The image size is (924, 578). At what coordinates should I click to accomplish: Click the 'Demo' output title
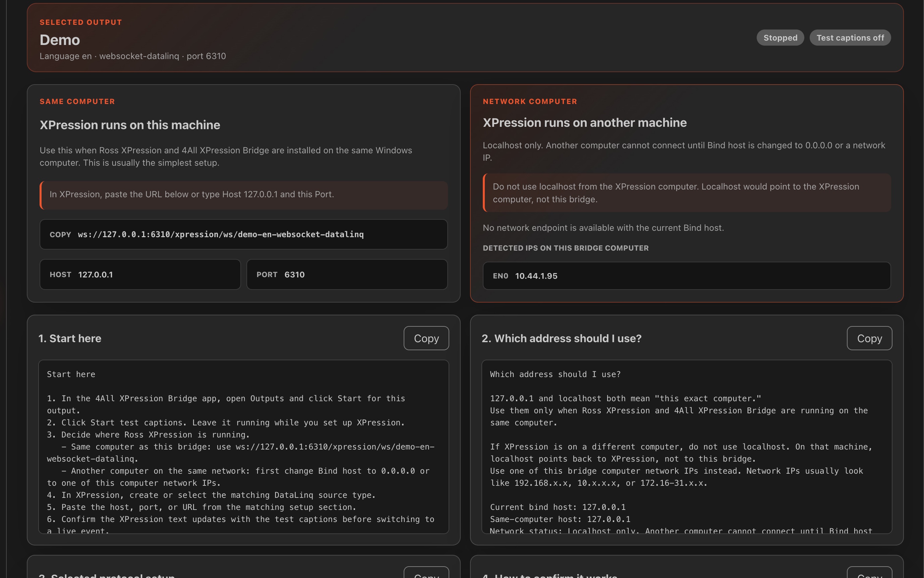60,40
